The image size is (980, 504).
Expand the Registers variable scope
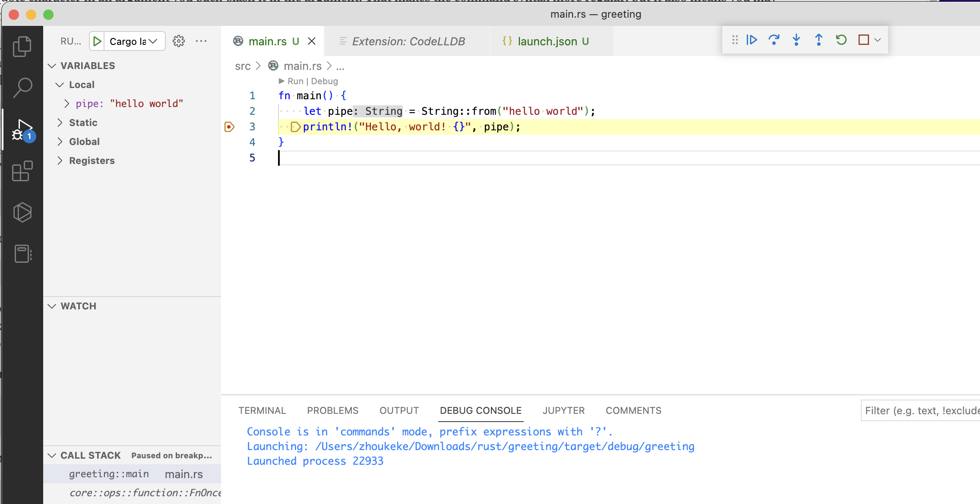(60, 161)
